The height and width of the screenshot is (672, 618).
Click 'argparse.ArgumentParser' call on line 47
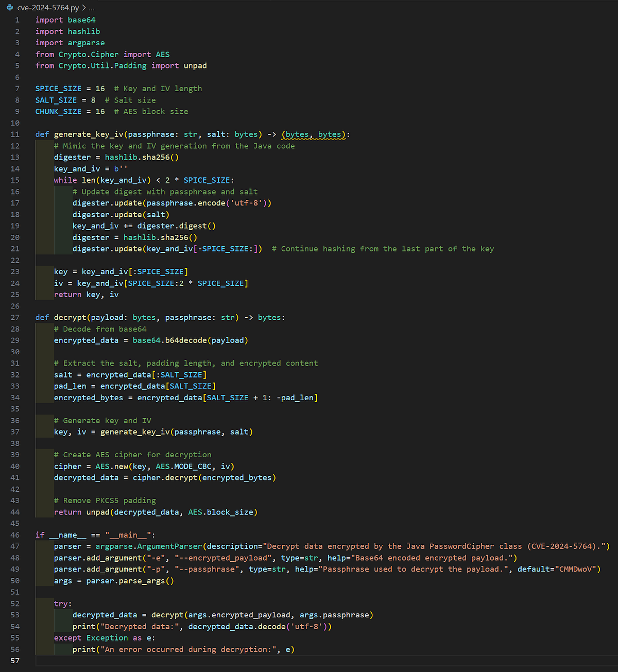[149, 546]
